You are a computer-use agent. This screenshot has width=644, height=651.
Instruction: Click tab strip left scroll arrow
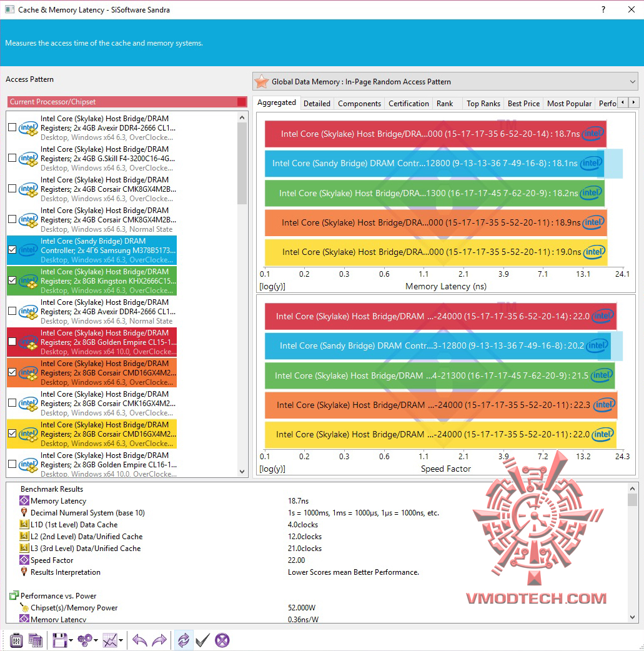[x=622, y=102]
